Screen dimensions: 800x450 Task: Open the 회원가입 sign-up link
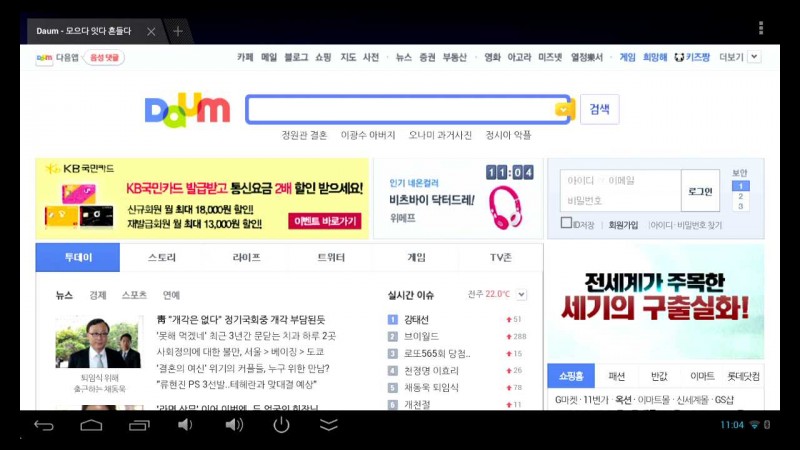[623, 225]
